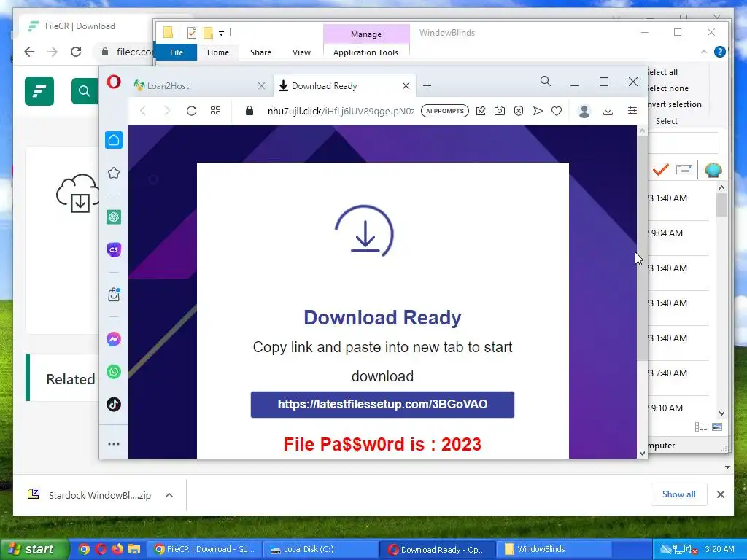Switch Explorer to details view icon
This screenshot has width=747, height=560.
tap(701, 427)
